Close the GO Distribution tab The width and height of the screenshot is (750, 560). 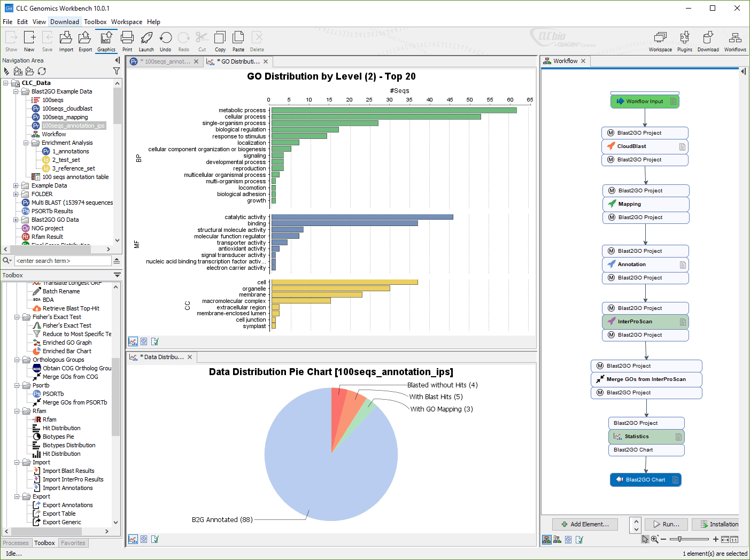pos(266,61)
